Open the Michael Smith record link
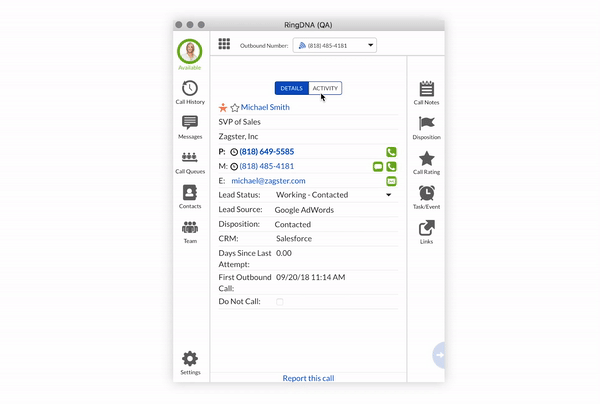Viewport: 600px width, 404px height. [265, 107]
